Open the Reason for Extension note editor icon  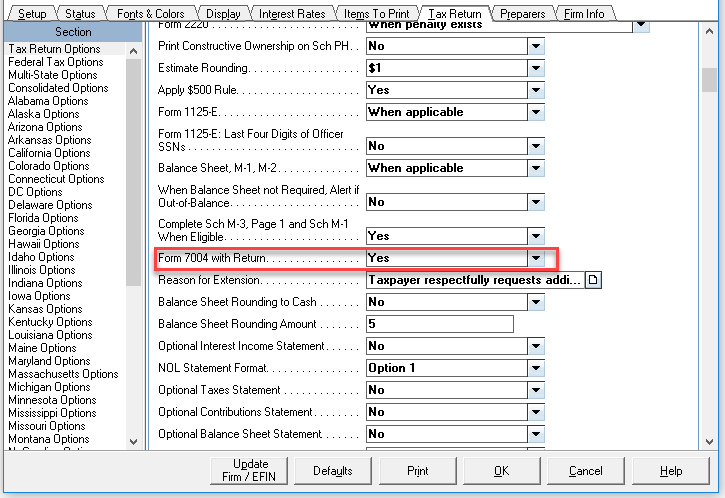click(593, 280)
